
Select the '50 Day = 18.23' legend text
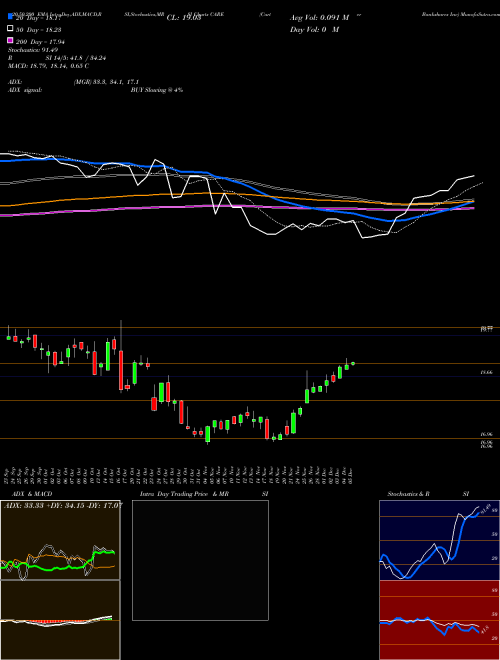pos(40,30)
